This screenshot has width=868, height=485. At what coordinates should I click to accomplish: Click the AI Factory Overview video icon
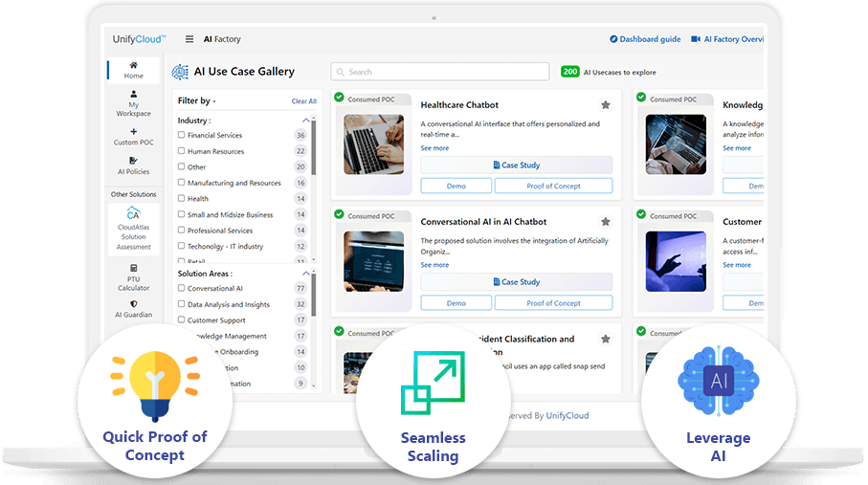[x=696, y=39]
